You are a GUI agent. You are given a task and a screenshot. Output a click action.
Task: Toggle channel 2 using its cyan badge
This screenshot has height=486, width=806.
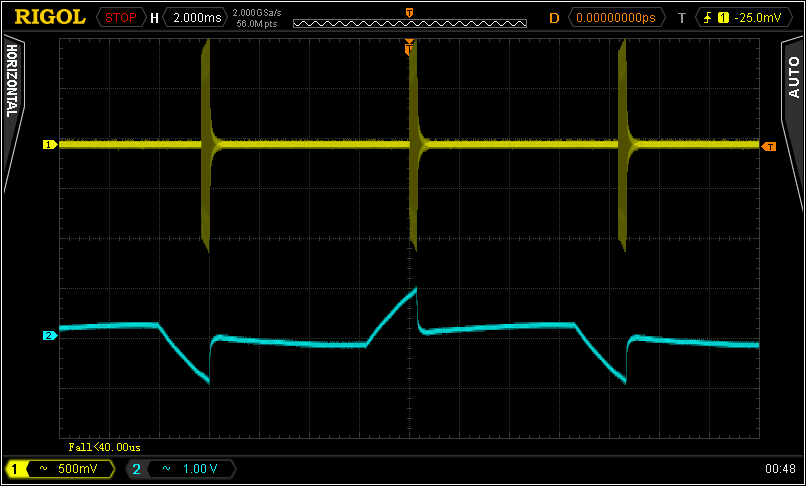tap(137, 468)
